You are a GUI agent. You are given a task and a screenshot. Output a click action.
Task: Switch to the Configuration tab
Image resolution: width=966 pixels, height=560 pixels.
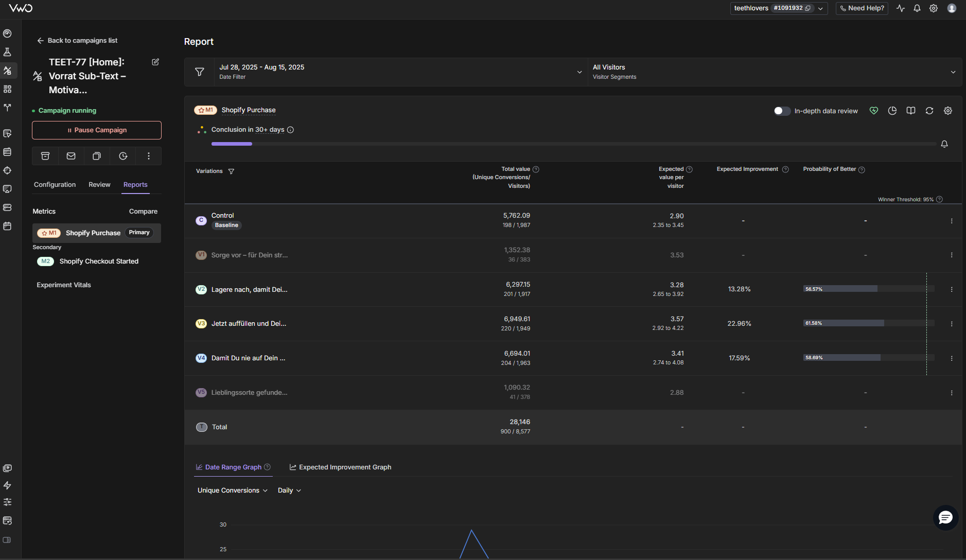pyautogui.click(x=55, y=185)
